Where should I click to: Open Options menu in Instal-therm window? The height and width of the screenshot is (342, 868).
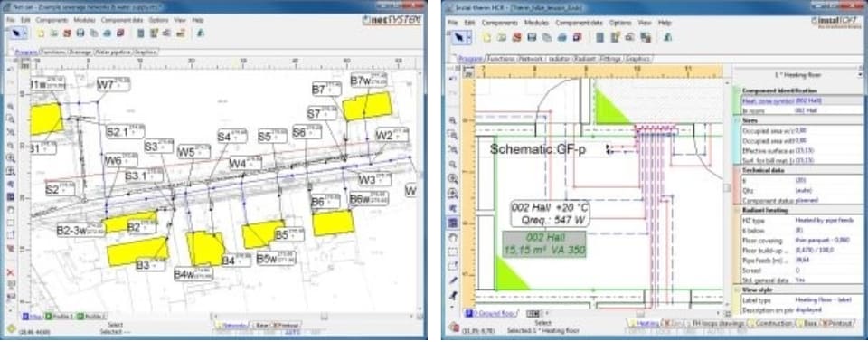tap(620, 23)
